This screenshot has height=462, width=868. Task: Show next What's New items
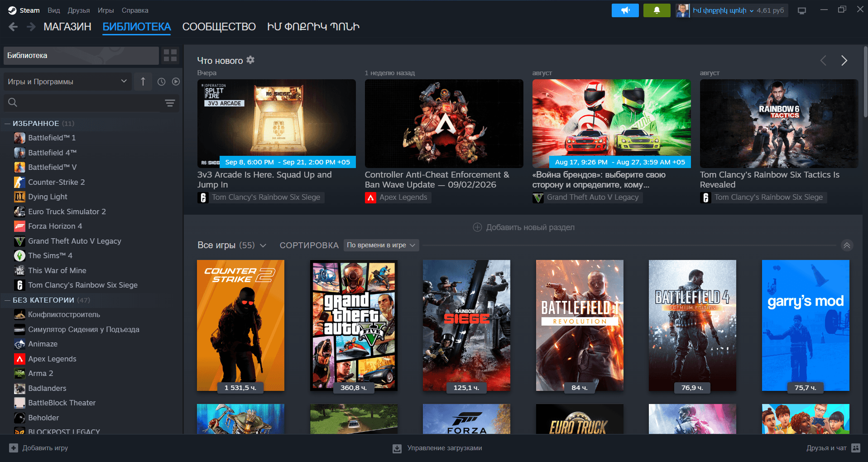[844, 60]
